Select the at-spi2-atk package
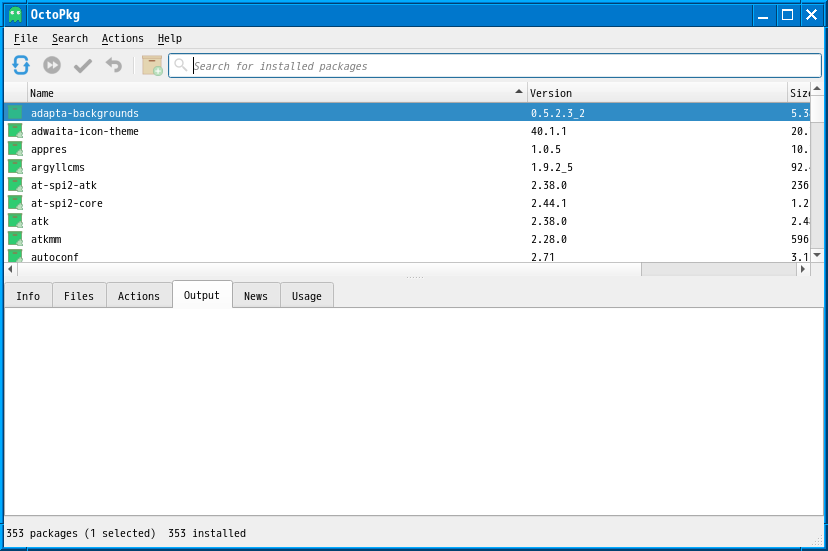This screenshot has width=828, height=551. pyautogui.click(x=407, y=184)
